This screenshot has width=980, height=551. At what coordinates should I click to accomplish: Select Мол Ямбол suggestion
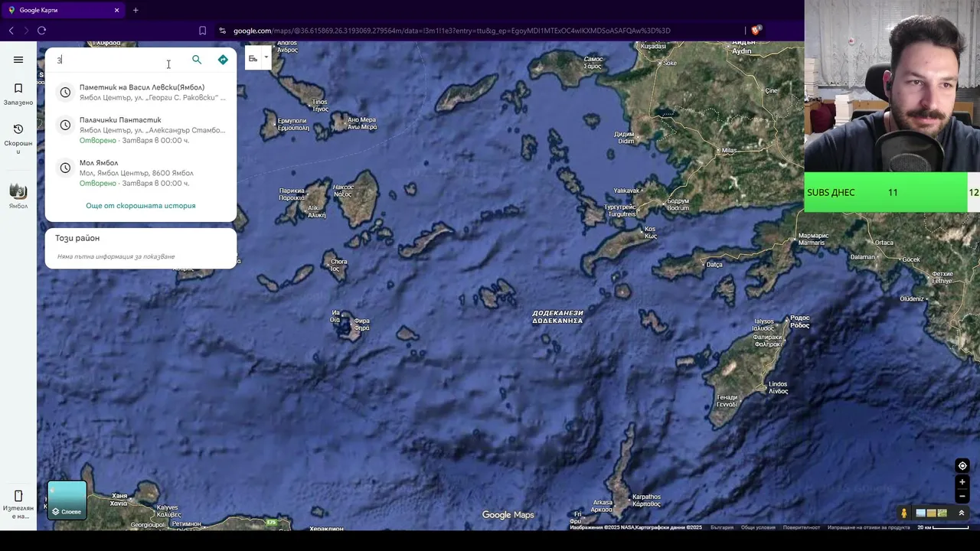[x=141, y=173]
